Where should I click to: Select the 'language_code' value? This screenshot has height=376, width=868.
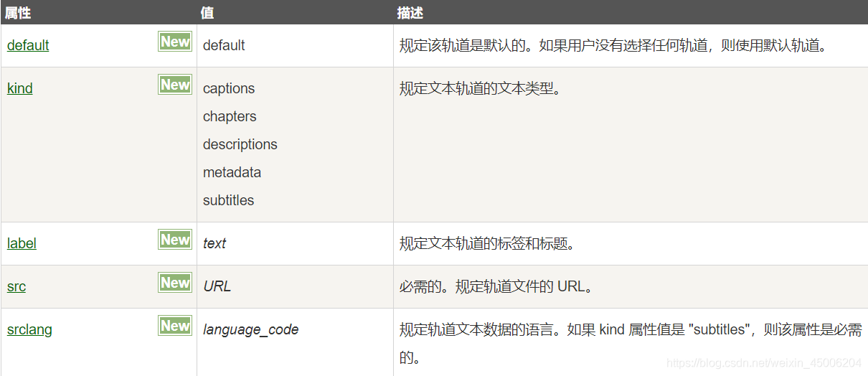tap(251, 329)
